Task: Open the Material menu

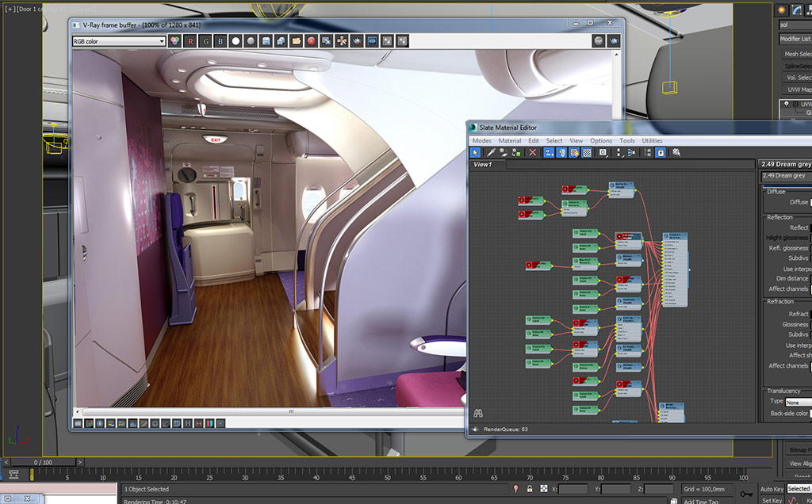Action: [510, 141]
